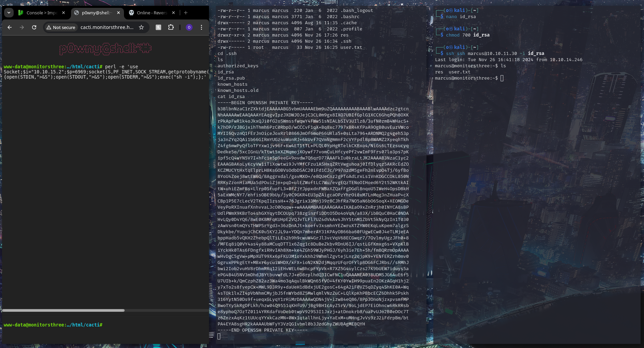Click the marcus@monitorsthree prompt cursor in right terminal
This screenshot has width=644, height=348.
[x=502, y=78]
